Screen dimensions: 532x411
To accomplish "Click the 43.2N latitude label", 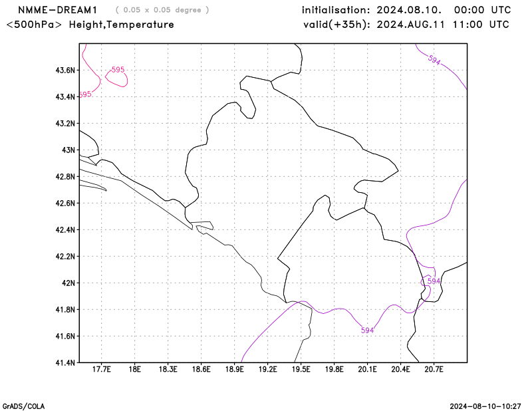I will (x=65, y=123).
